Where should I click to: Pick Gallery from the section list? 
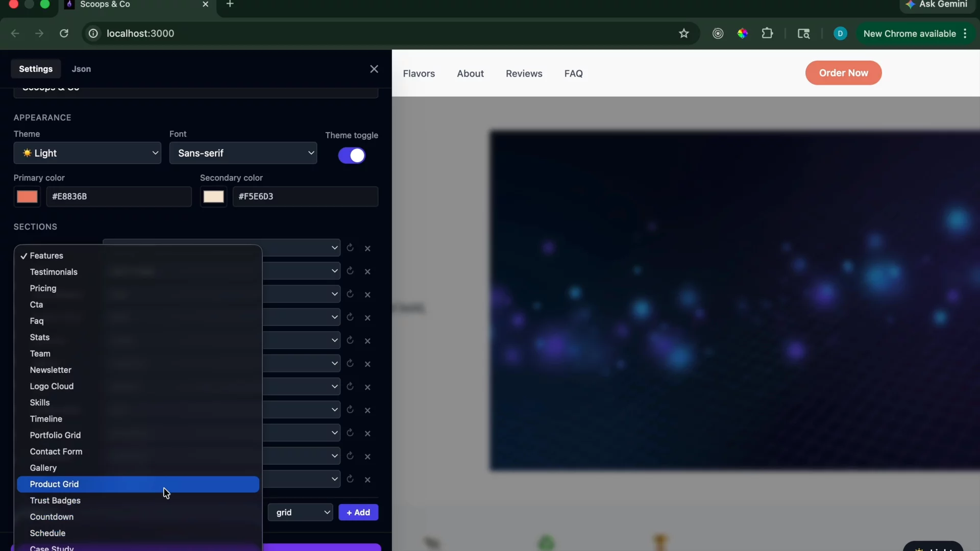(138, 468)
